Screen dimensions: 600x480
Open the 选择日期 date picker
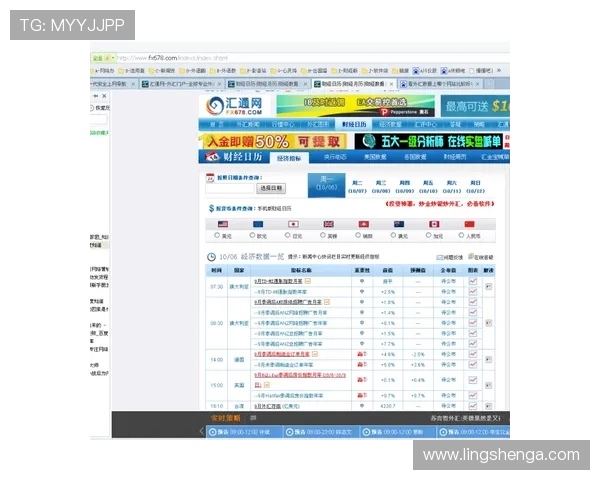pos(271,187)
